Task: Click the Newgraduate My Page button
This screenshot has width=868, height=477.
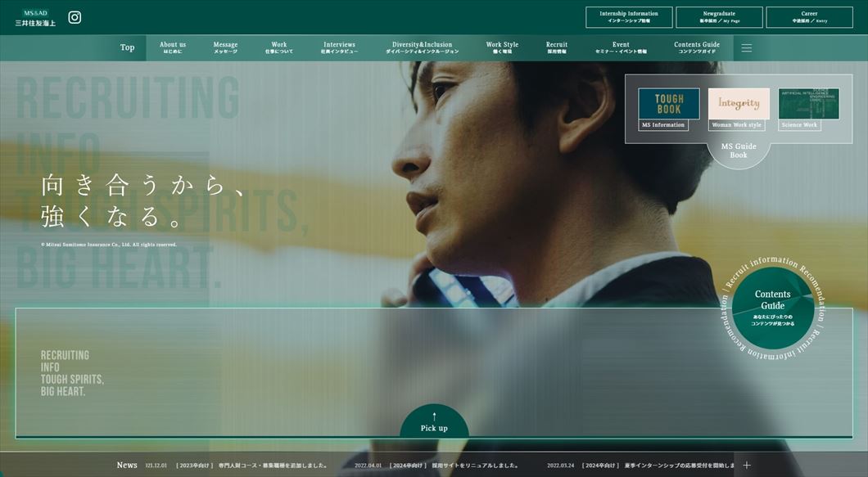Action: pos(719,17)
